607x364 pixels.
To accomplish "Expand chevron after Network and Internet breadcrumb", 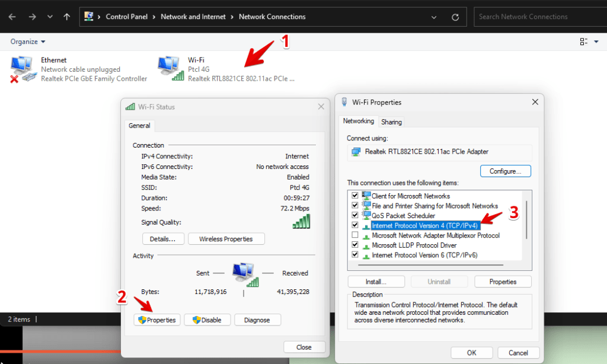I will tap(232, 17).
